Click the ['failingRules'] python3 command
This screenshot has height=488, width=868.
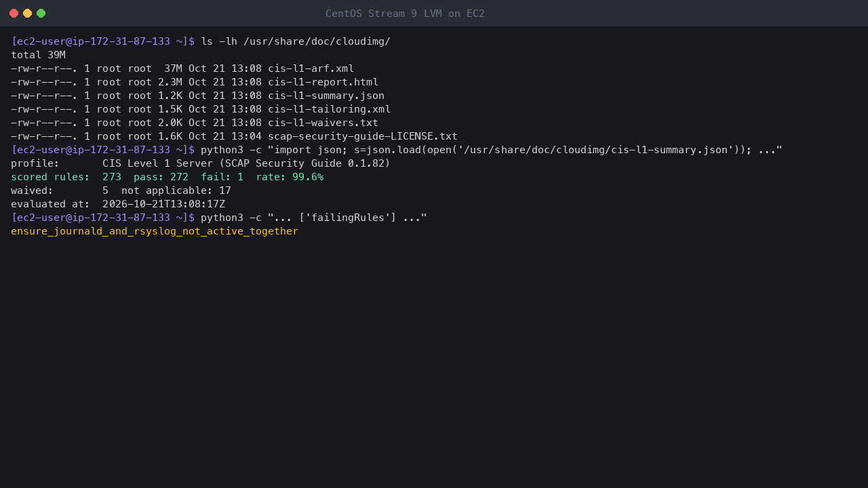point(314,218)
